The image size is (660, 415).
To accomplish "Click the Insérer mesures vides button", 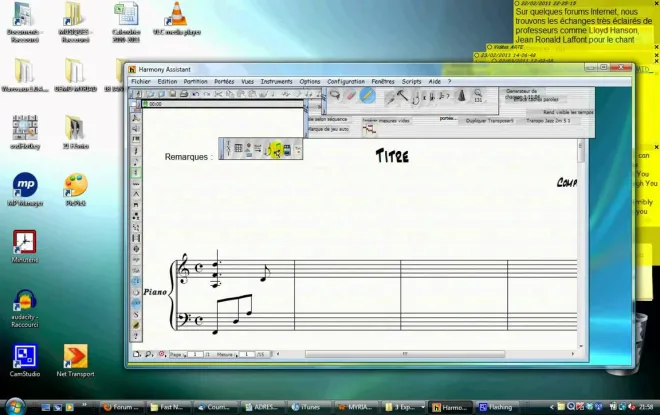I will click(386, 121).
